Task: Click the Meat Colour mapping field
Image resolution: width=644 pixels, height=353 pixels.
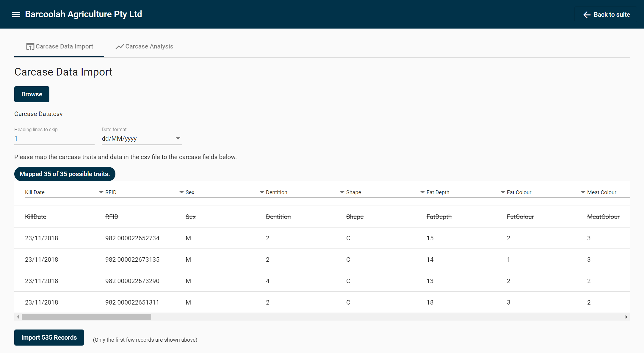Action: tap(609, 192)
